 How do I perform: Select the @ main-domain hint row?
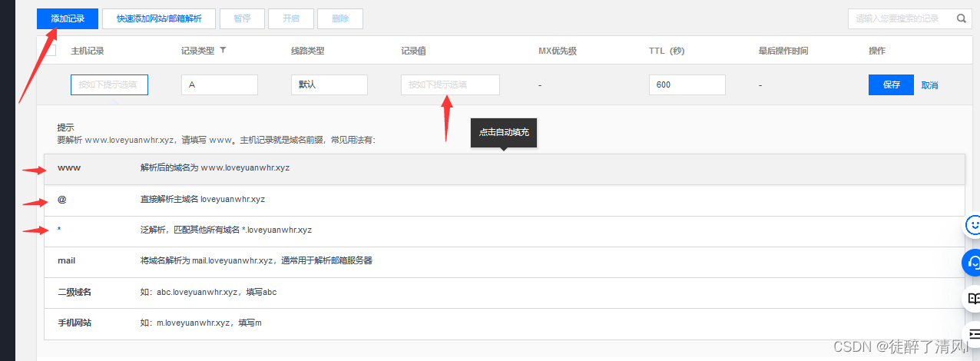click(x=505, y=200)
